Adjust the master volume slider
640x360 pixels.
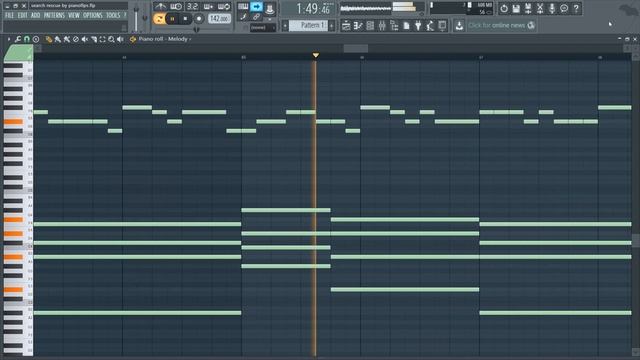click(x=136, y=18)
